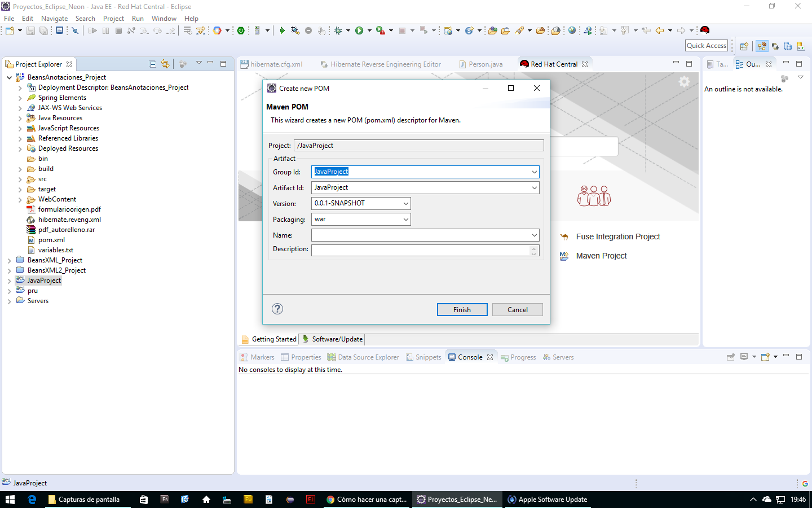
Task: Switch to the hibernate.cfg.xml editor tab
Action: 271,64
